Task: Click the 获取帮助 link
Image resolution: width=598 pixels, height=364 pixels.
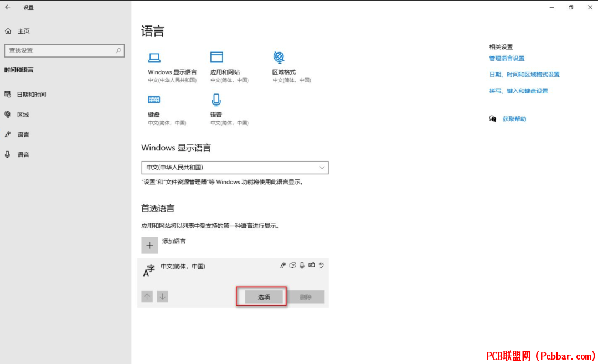Action: click(x=514, y=119)
